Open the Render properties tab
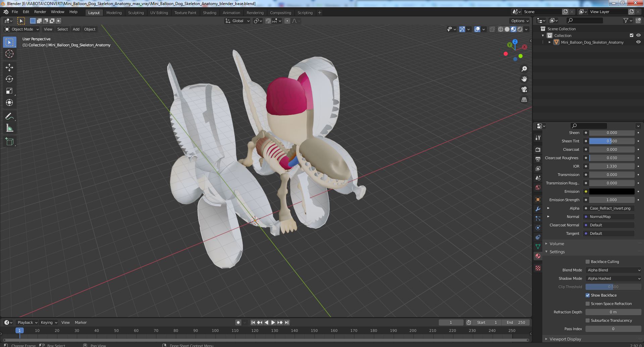The image size is (644, 347). [x=538, y=149]
